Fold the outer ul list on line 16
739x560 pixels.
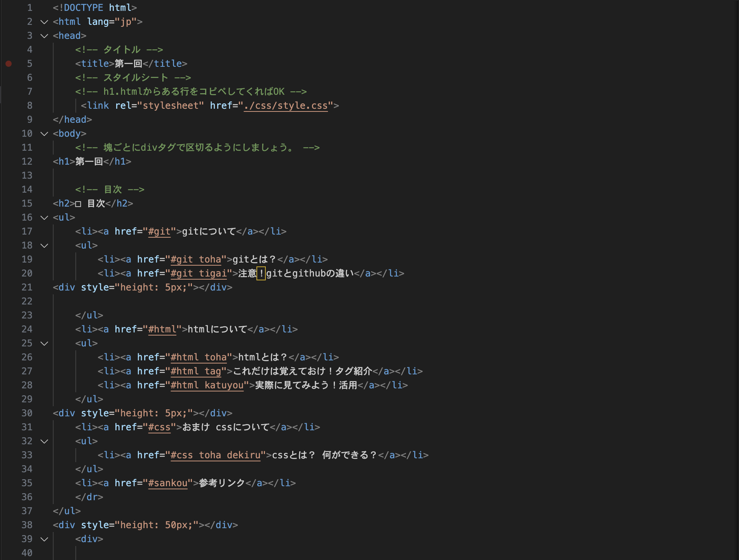[x=44, y=218]
